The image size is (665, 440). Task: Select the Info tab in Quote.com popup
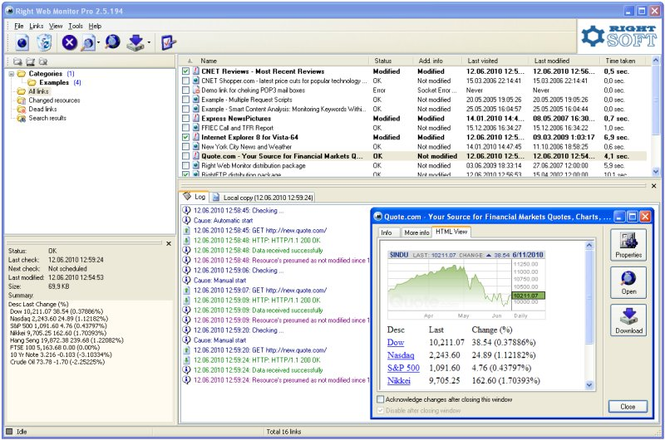[x=386, y=233]
